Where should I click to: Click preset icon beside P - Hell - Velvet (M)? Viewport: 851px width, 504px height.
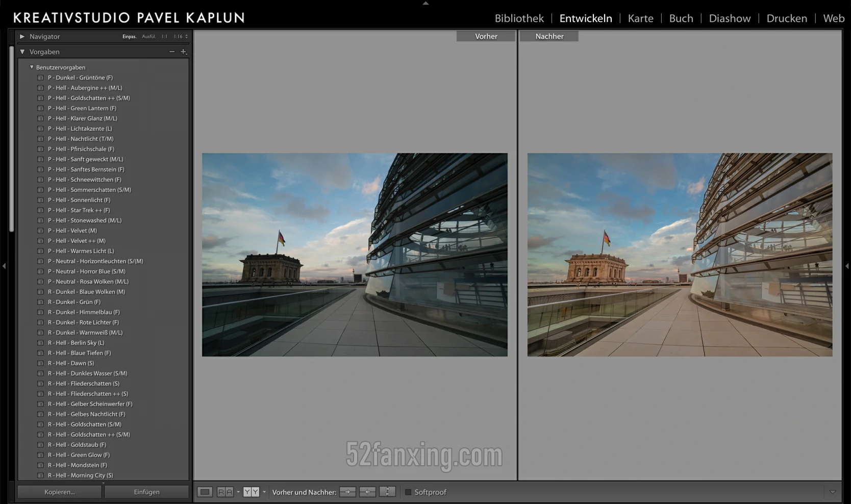(x=40, y=231)
